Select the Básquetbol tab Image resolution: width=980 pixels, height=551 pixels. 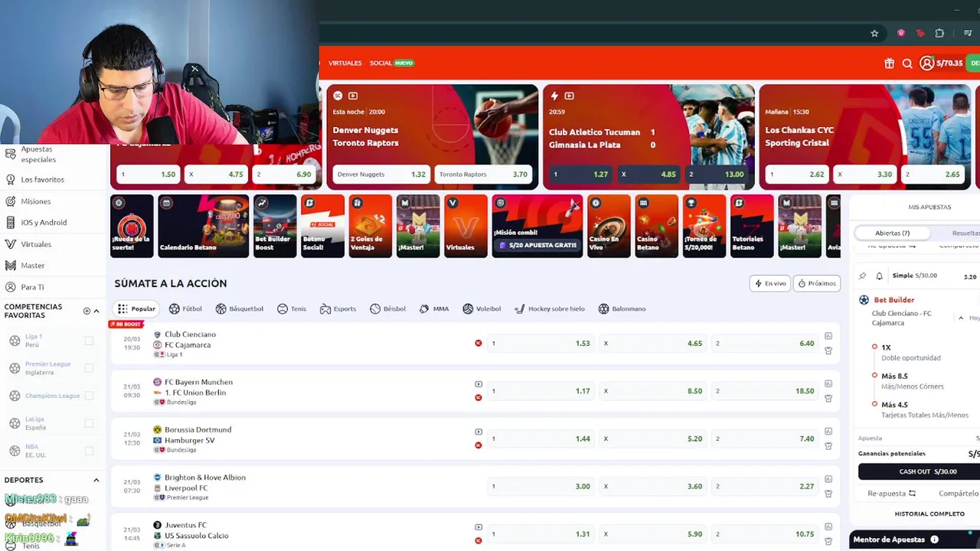pyautogui.click(x=239, y=309)
